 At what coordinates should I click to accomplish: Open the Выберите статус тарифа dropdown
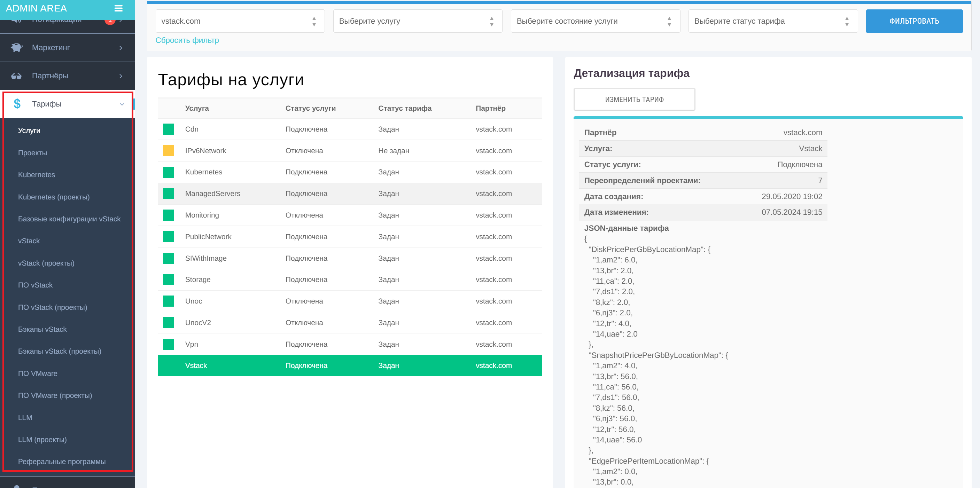tap(773, 21)
